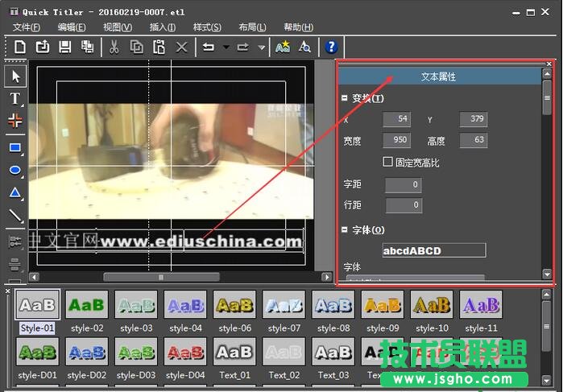
Task: Open the 样式(S) menu
Action: click(x=207, y=27)
